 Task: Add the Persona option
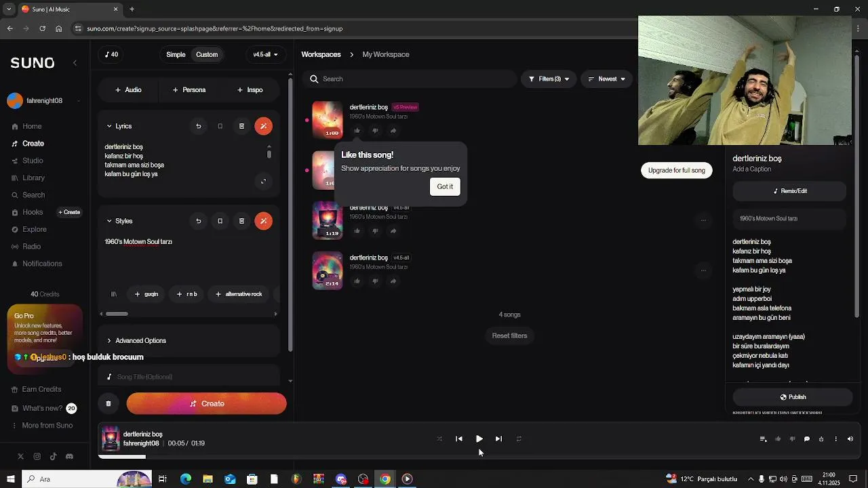point(189,89)
